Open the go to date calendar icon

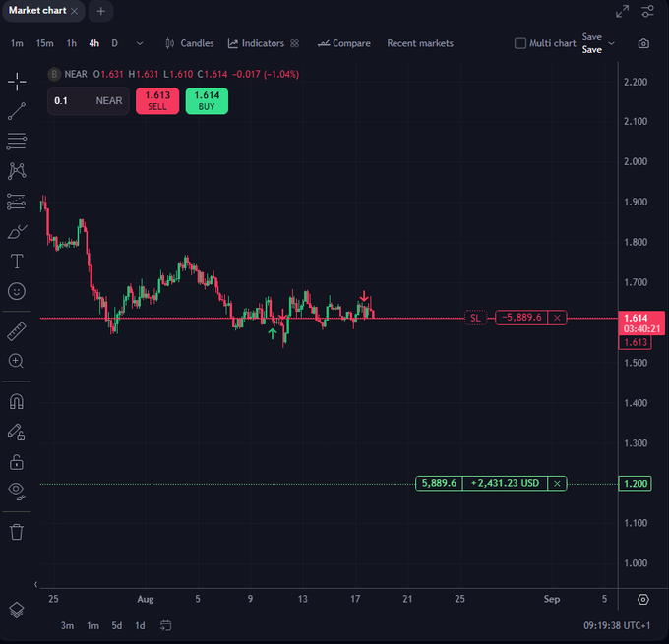tap(165, 625)
